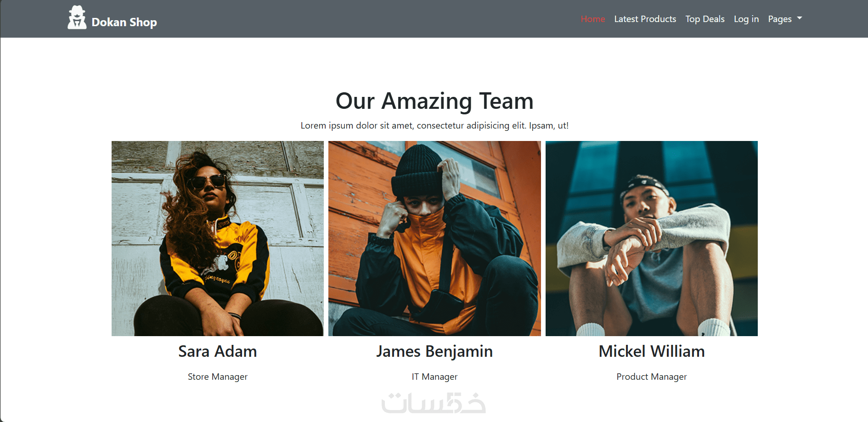Click the Log in link
The height and width of the screenshot is (422, 868).
746,19
